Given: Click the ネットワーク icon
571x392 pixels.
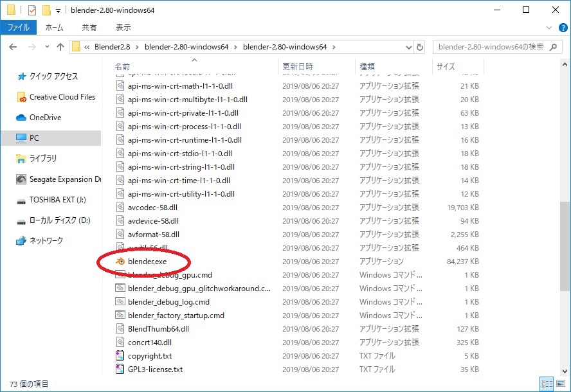Looking at the screenshot, I should [21, 241].
